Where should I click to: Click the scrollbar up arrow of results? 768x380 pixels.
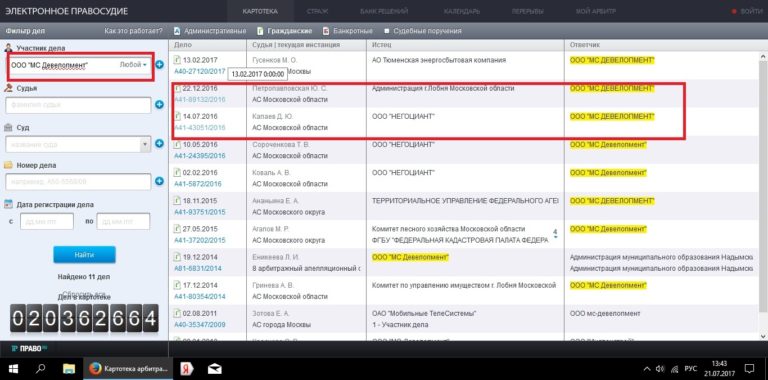click(763, 56)
